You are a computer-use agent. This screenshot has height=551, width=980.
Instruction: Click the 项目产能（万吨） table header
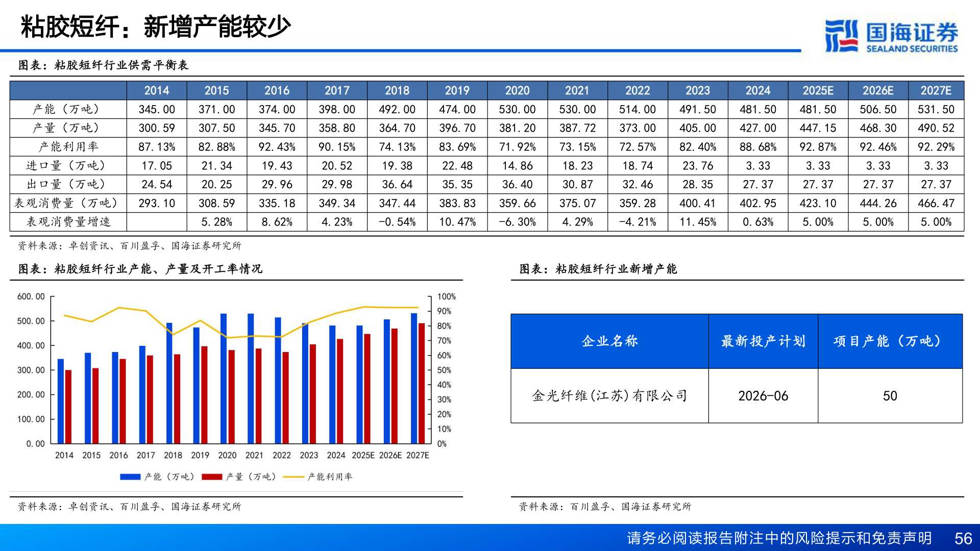(890, 341)
